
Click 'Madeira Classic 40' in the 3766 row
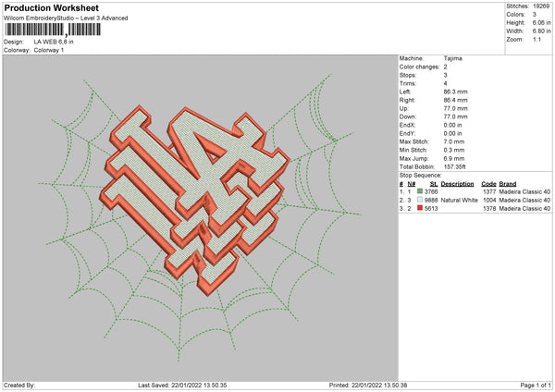(524, 191)
